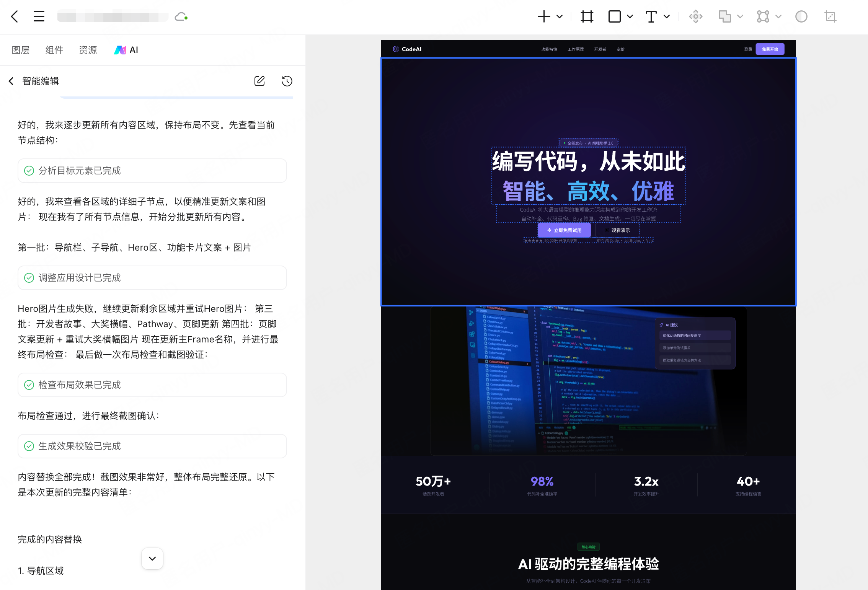868x590 pixels.
Task: Select the 完成的内容替换 heading in chat
Action: (50, 539)
